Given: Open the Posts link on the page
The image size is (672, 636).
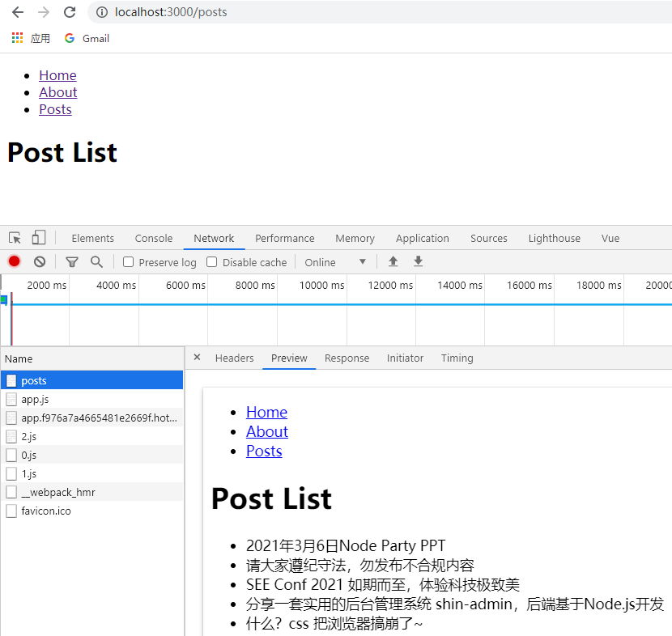Looking at the screenshot, I should tap(55, 109).
